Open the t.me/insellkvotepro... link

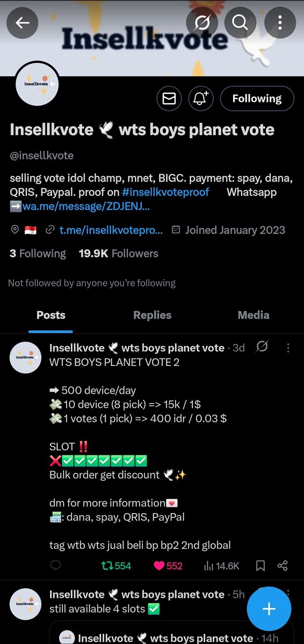click(110, 230)
